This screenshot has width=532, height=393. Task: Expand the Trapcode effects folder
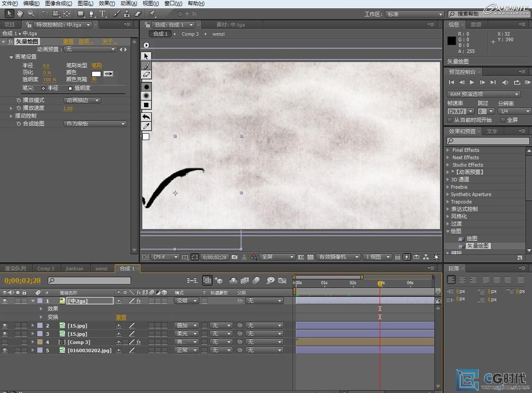tap(448, 202)
